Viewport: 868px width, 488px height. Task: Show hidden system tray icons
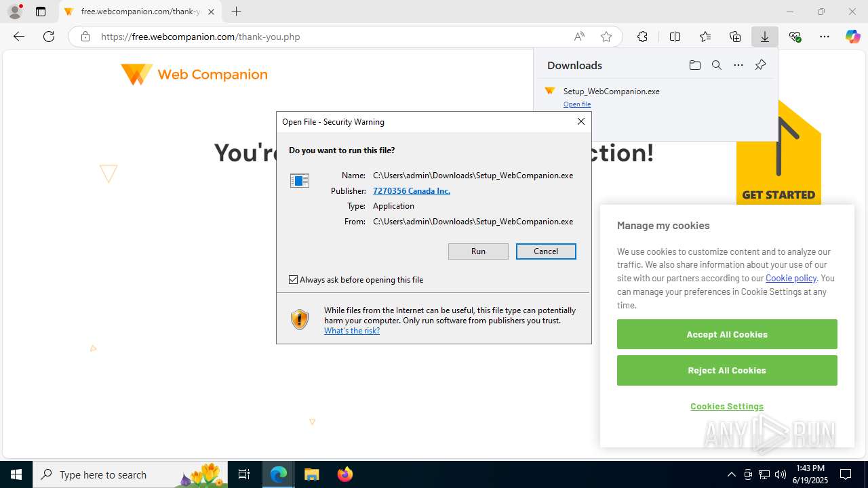pos(731,474)
